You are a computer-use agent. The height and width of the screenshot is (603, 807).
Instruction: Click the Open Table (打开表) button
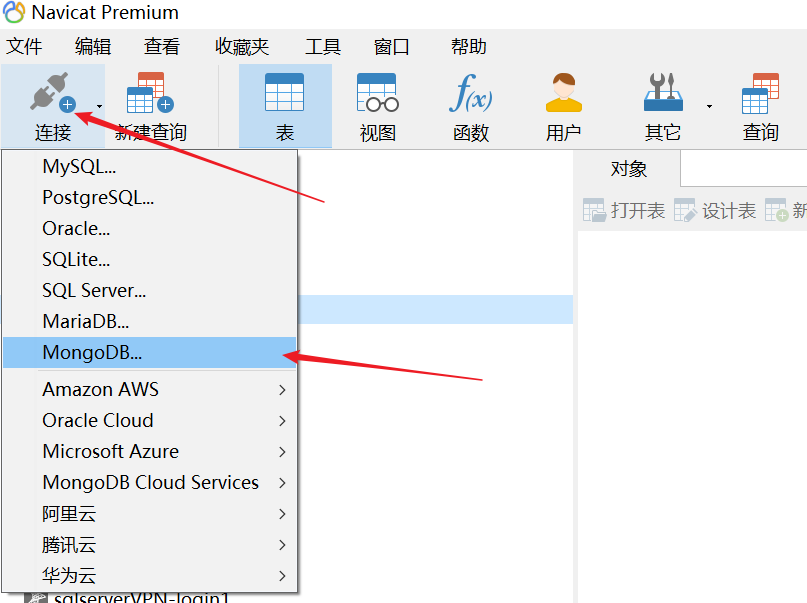pos(624,210)
